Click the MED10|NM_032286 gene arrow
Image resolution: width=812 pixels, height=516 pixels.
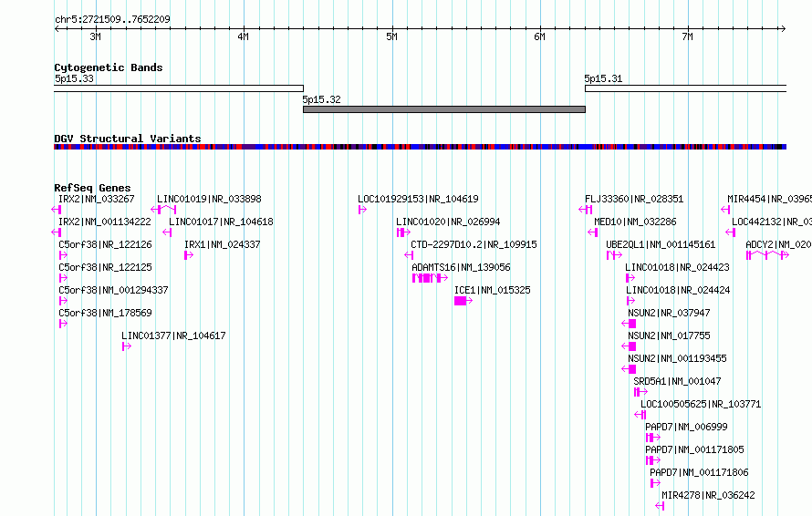(593, 232)
